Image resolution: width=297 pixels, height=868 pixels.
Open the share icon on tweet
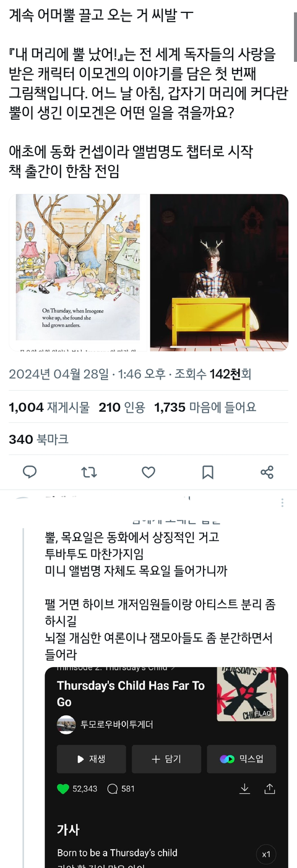pyautogui.click(x=267, y=472)
